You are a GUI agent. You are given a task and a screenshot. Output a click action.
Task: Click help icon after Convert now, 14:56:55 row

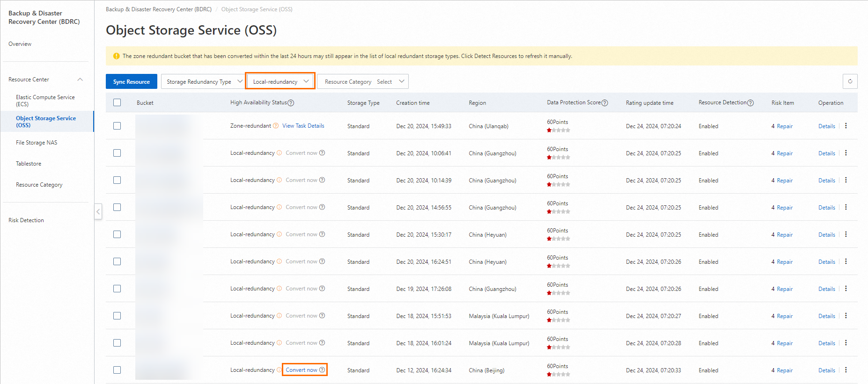pos(322,207)
